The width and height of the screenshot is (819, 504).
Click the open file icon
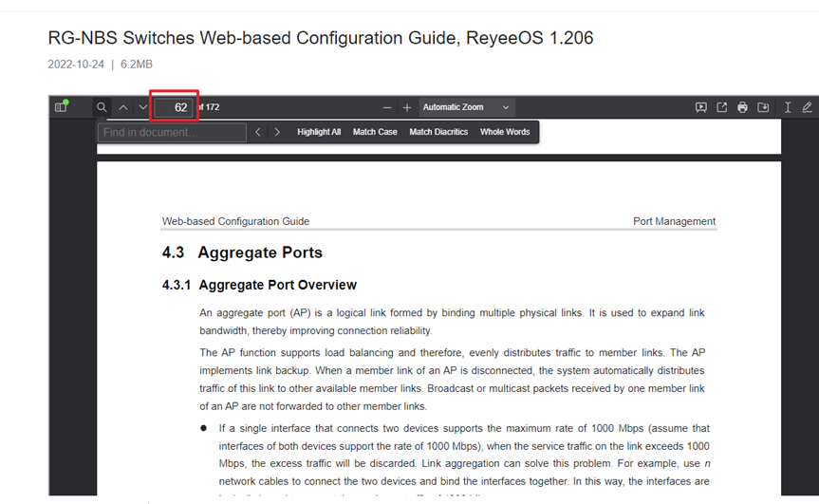pos(721,107)
